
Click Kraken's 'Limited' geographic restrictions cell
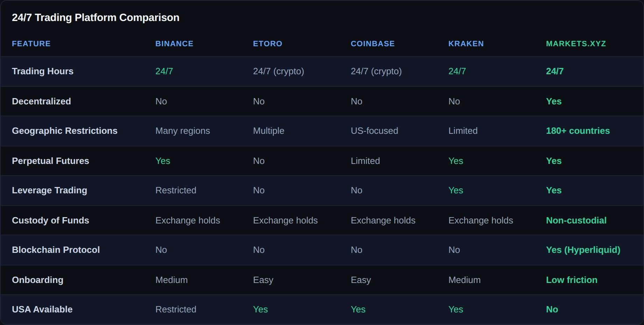[x=463, y=131]
